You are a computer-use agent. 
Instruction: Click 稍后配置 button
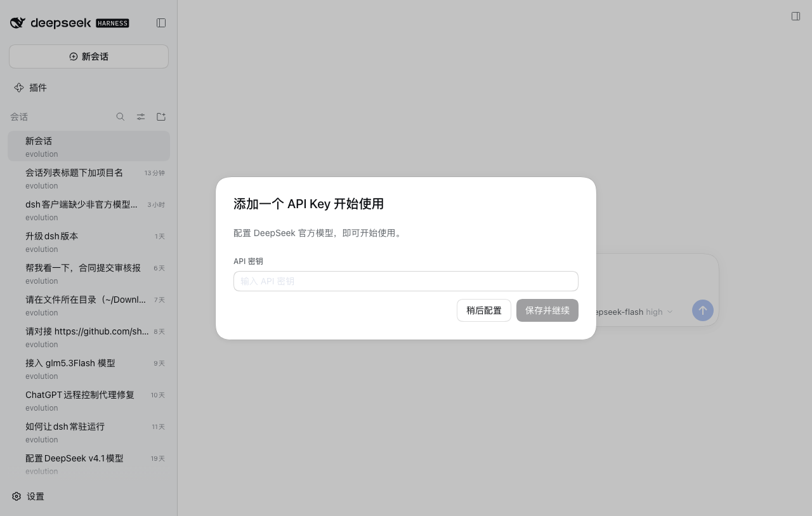coord(484,310)
